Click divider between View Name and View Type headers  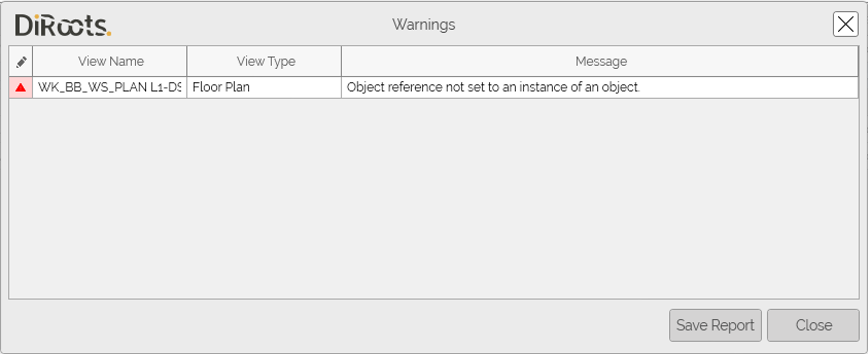pos(186,61)
